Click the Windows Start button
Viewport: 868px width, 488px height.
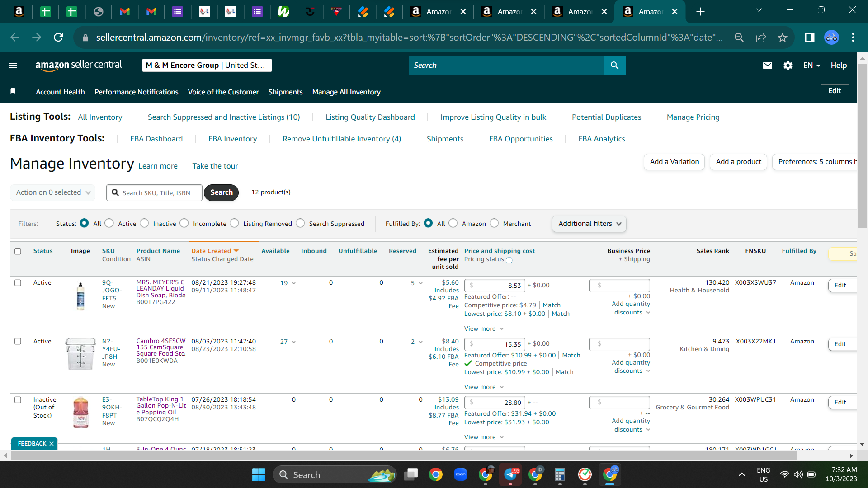pyautogui.click(x=259, y=475)
